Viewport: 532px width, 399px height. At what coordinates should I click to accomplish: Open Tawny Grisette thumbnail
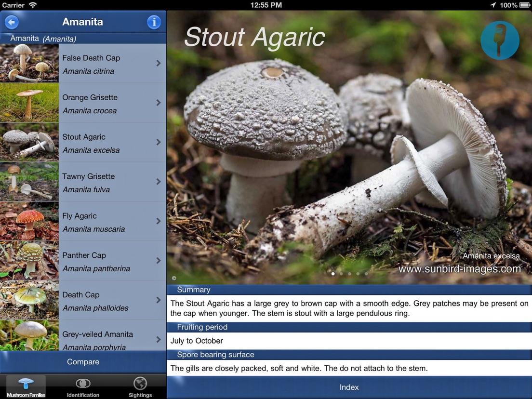click(29, 182)
